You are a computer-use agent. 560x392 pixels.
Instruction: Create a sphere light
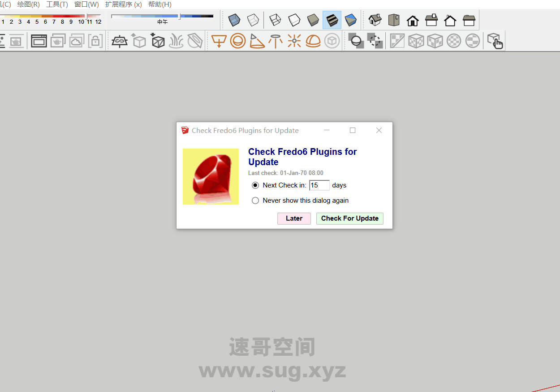click(238, 41)
